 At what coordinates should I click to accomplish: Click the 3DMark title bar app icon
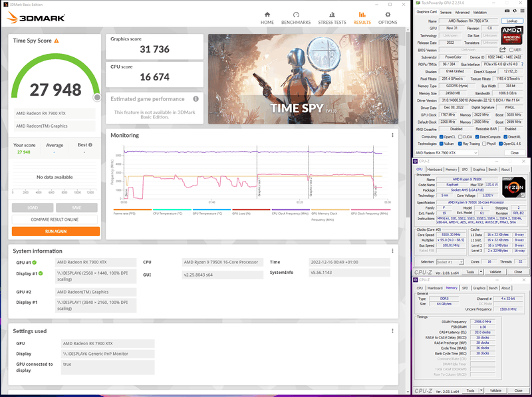pyautogui.click(x=5, y=5)
